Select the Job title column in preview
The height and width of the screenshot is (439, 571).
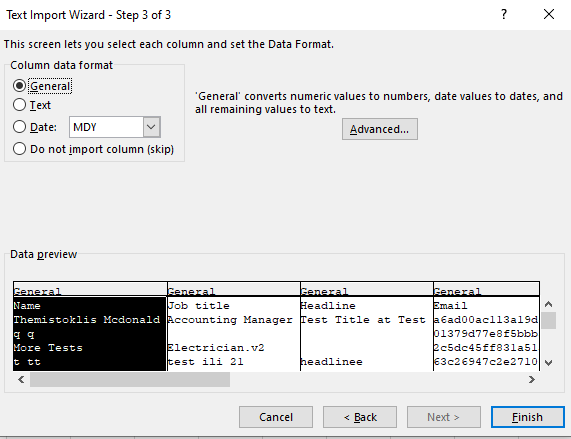click(233, 327)
